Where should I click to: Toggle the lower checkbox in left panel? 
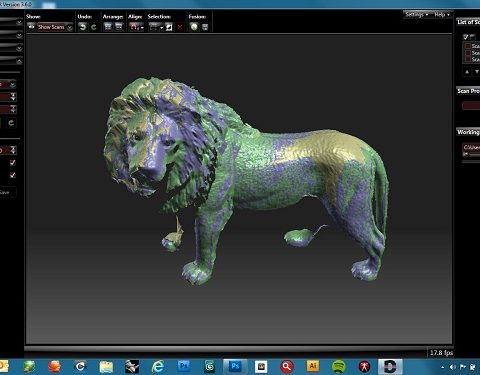point(13,175)
